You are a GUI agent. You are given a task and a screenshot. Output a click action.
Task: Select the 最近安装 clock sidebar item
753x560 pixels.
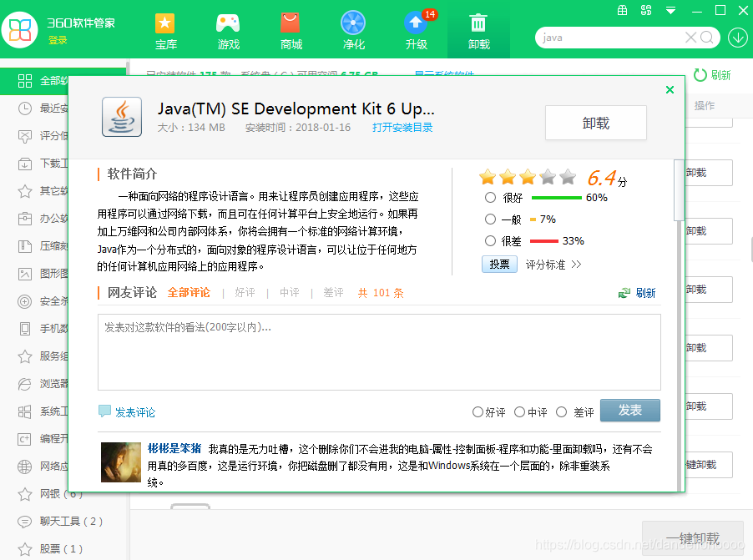click(x=25, y=108)
